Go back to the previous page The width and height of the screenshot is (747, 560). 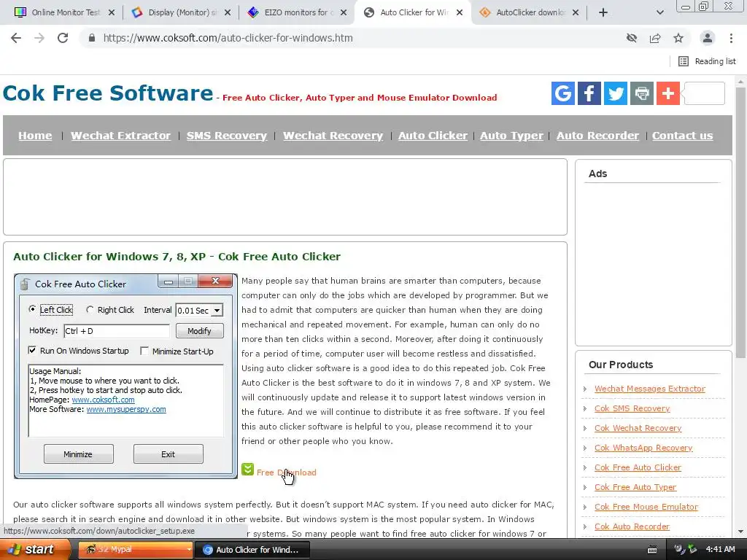coord(16,38)
